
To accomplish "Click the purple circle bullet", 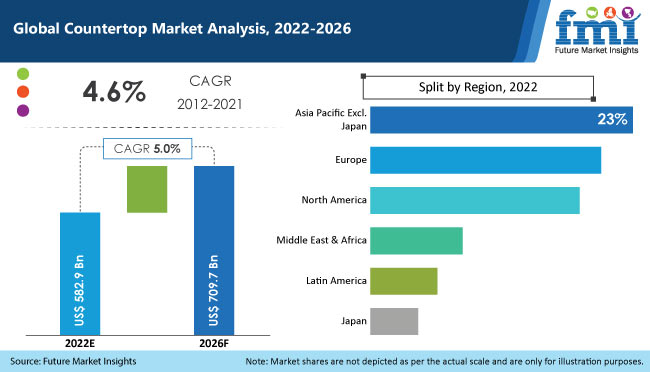I will point(23,111).
